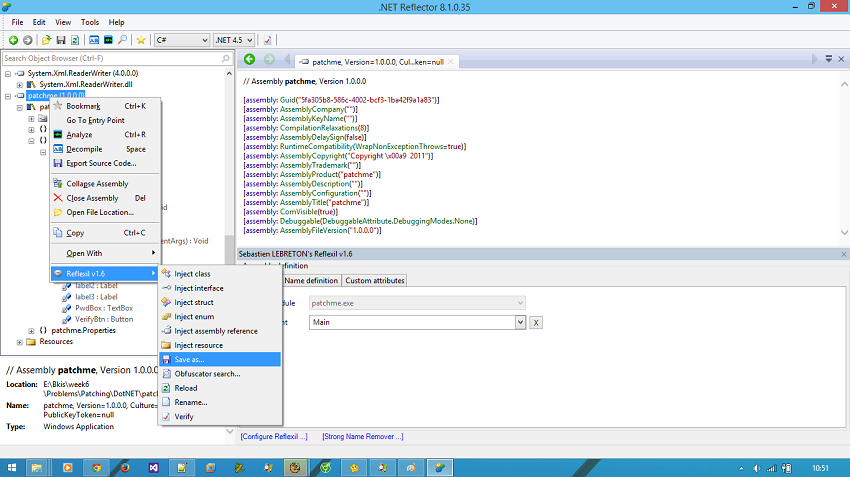Screen dimensions: 850x477
Task: Open the Strong Name Remover link
Action: (363, 436)
